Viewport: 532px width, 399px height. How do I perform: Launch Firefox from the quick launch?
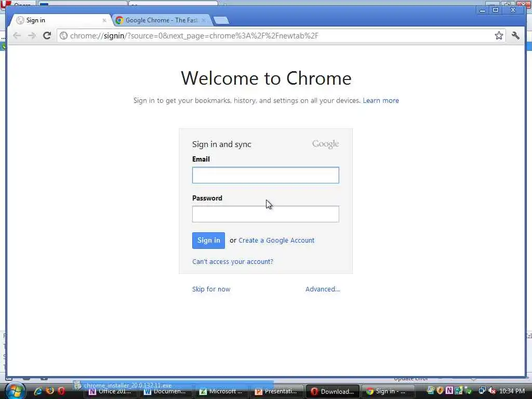[50, 391]
